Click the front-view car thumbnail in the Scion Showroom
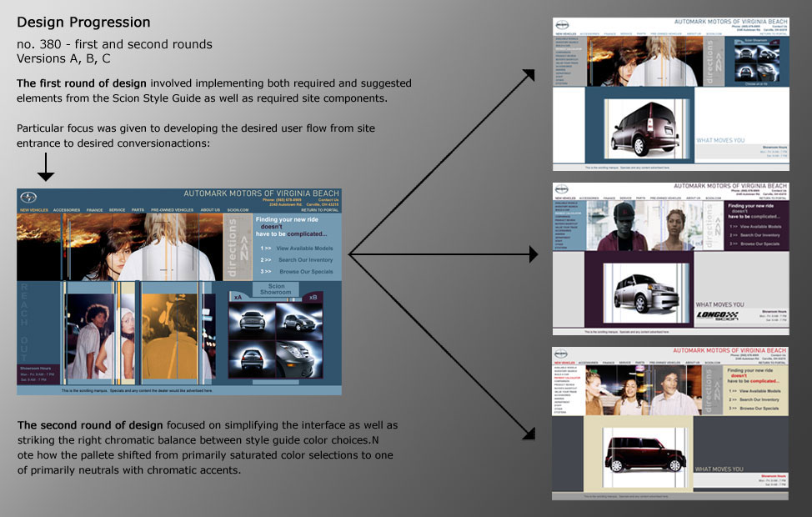The image size is (812, 517). [x=253, y=321]
